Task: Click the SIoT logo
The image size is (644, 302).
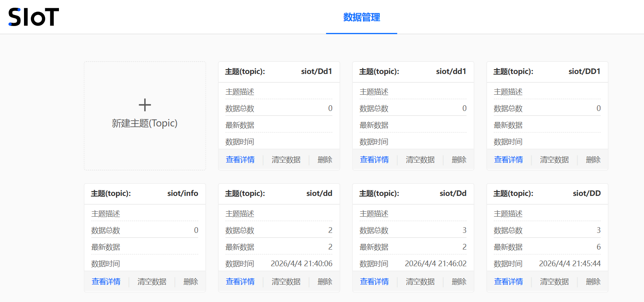Action: pos(34,17)
